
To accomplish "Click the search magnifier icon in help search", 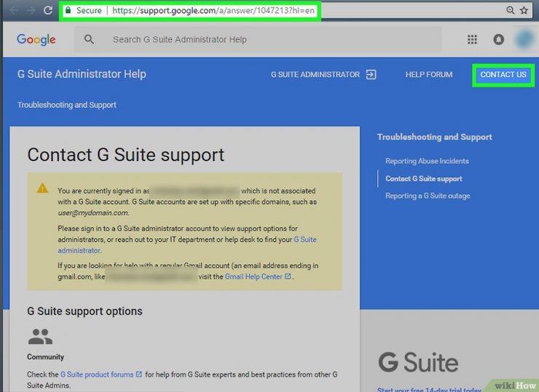I will click(89, 39).
